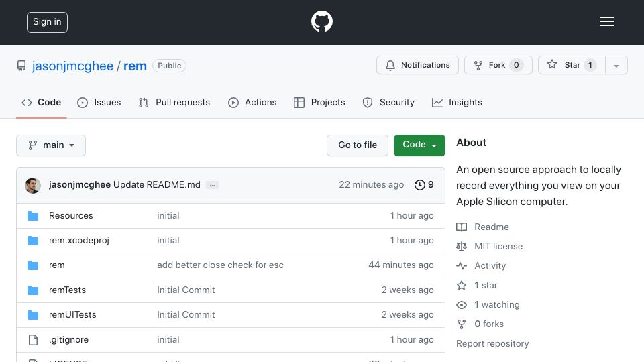Click the Report repository link
This screenshot has height=362, width=644.
[x=492, y=343]
